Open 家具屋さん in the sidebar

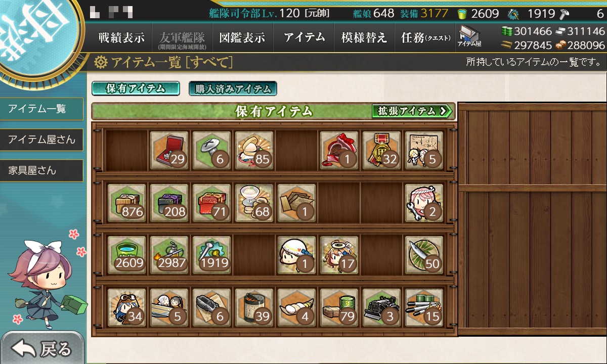click(41, 170)
